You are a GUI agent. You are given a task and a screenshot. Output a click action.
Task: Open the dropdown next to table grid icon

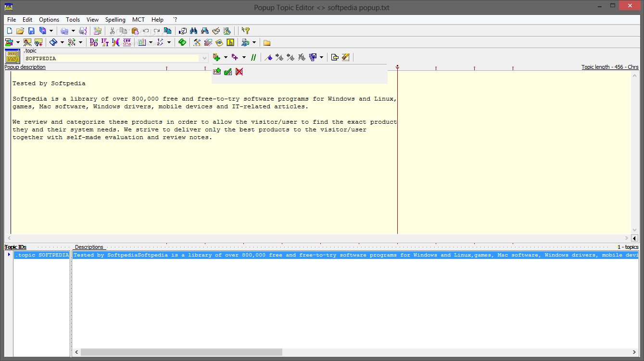(x=151, y=42)
